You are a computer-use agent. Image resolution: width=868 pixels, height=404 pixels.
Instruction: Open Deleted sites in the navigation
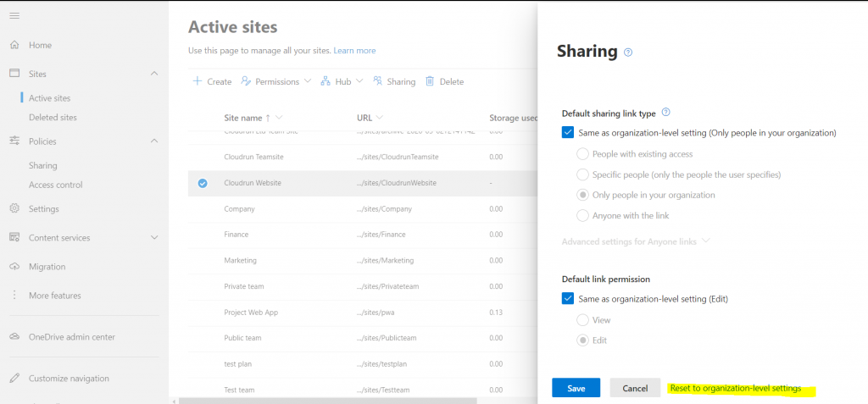click(x=53, y=118)
